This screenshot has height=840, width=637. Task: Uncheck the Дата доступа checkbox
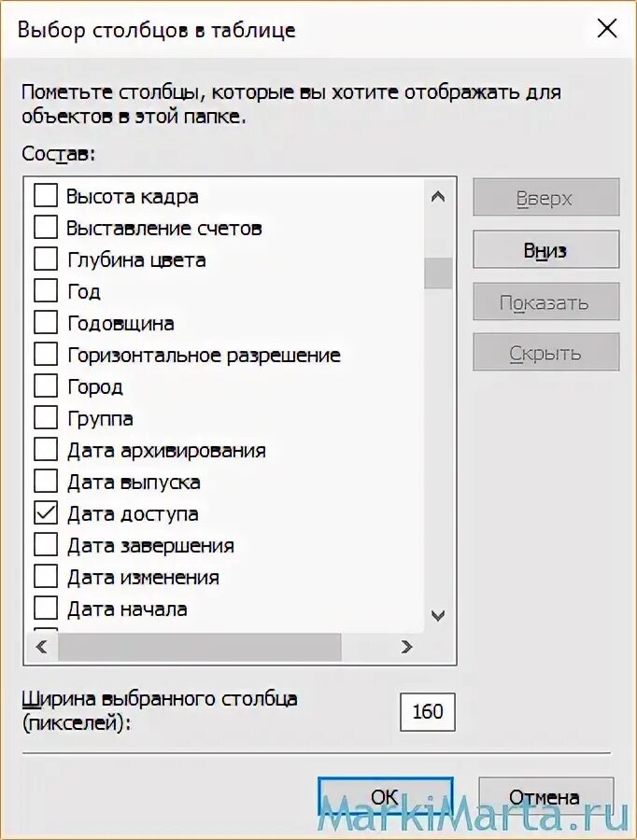pos(46,514)
